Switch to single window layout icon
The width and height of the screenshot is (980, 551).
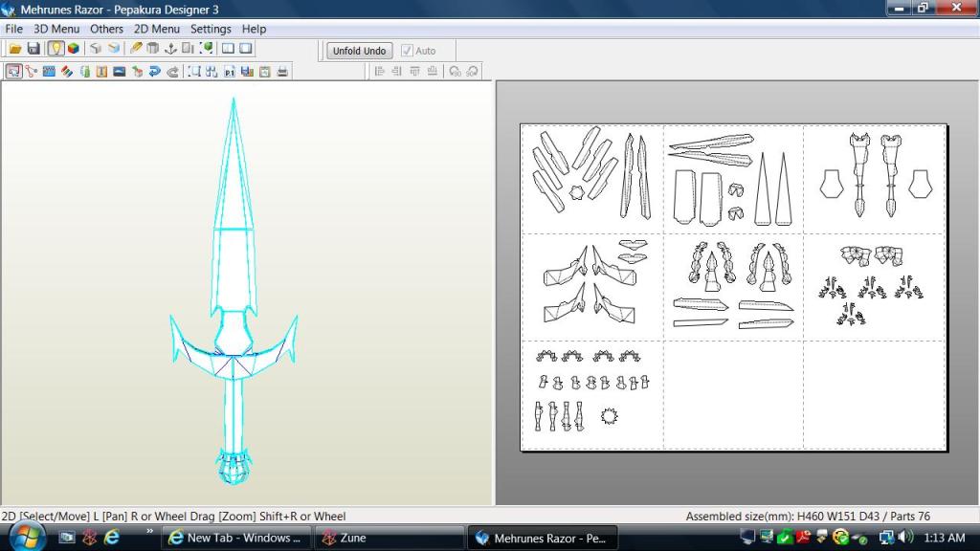click(246, 49)
